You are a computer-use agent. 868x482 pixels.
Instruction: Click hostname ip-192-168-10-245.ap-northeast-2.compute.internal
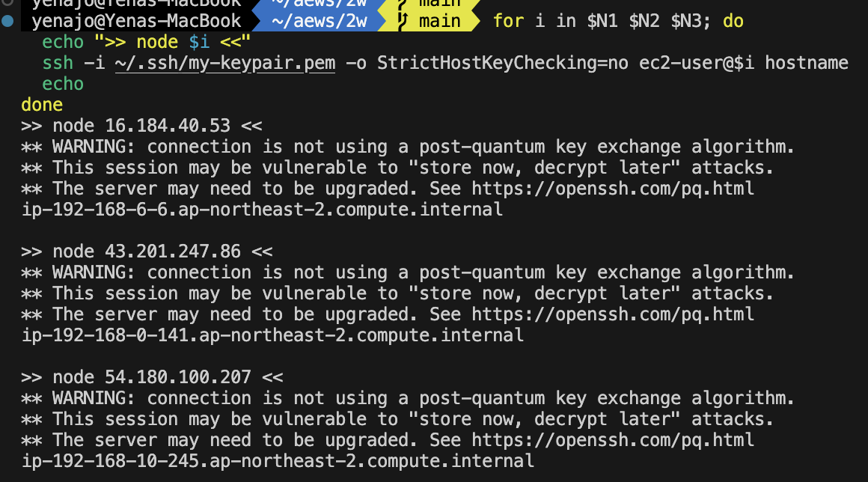pos(278,461)
